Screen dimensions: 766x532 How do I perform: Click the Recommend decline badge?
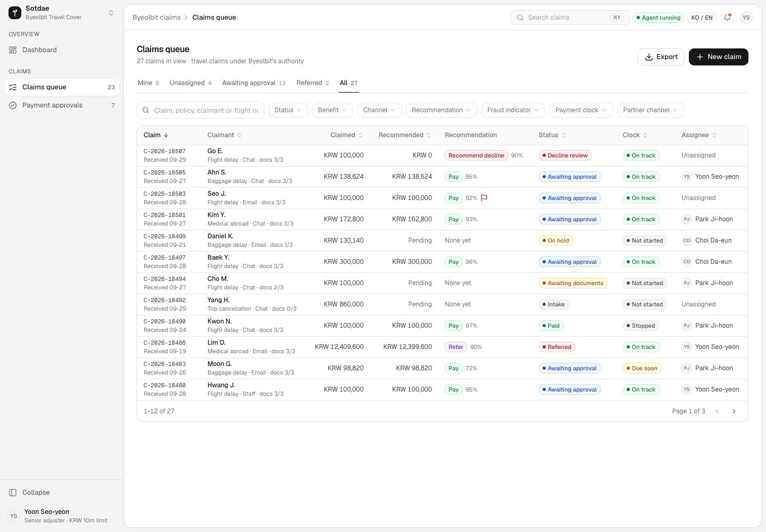[x=476, y=155]
